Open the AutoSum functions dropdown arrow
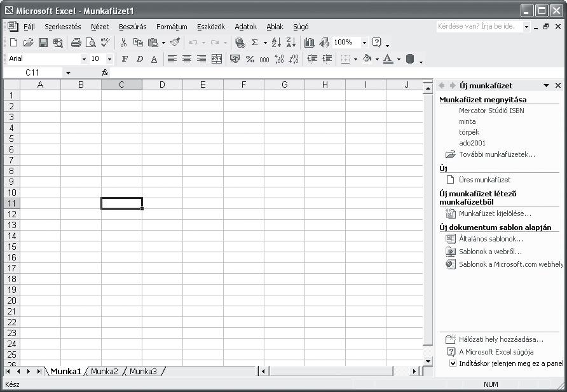The width and height of the screenshot is (567, 392). coord(265,43)
